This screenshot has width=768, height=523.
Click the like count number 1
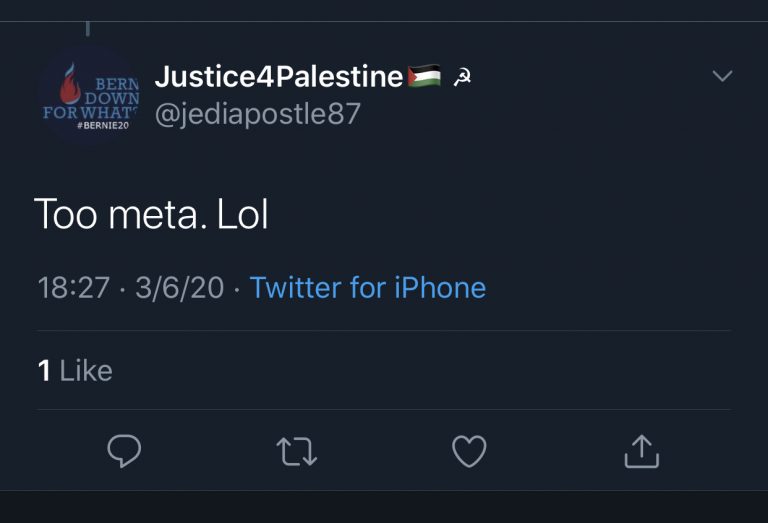tap(44, 371)
